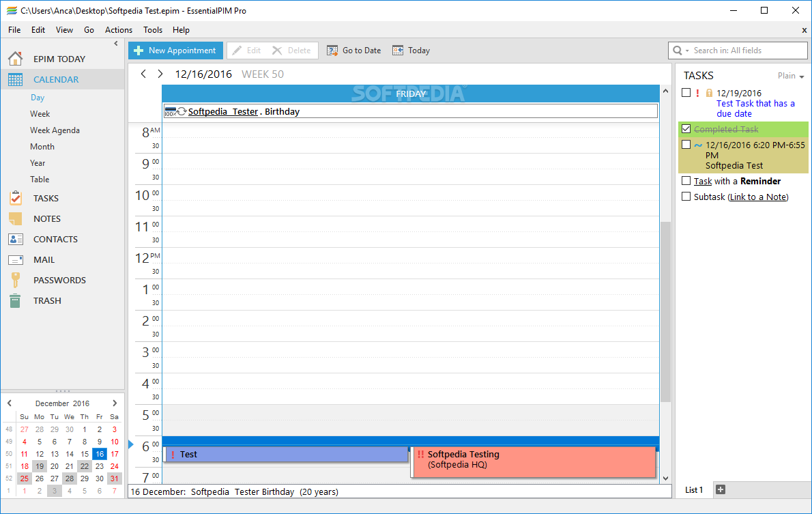Check the Task with a Reminder checkbox
The image size is (812, 514).
(686, 181)
